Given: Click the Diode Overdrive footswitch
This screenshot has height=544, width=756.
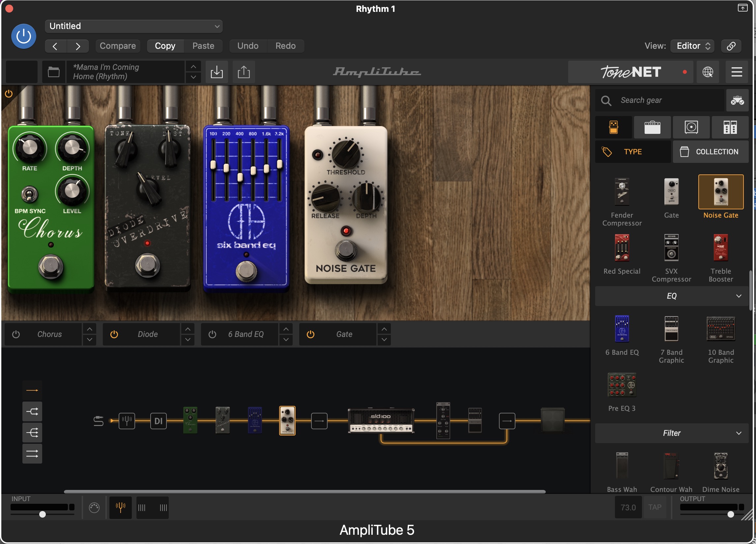Looking at the screenshot, I should pos(148,265).
